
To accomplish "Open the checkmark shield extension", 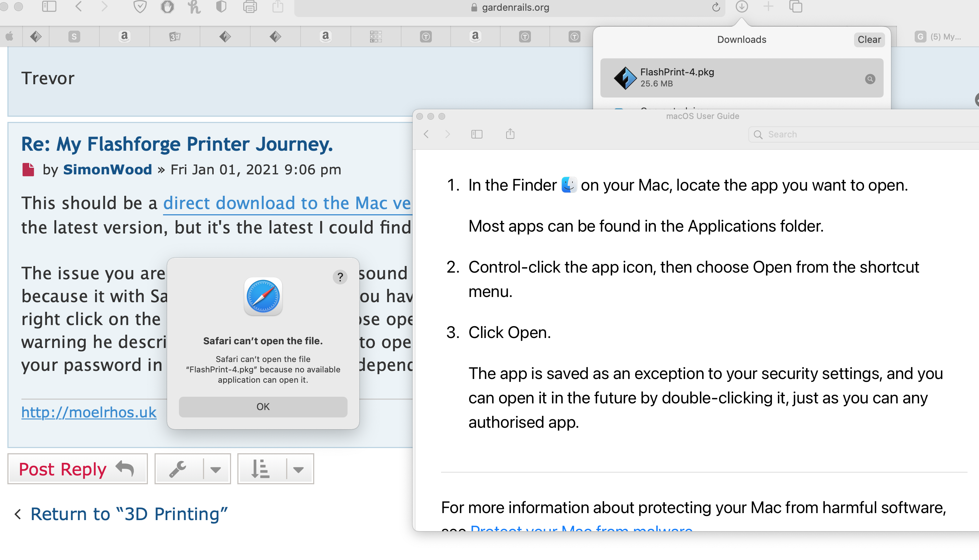I will point(140,7).
